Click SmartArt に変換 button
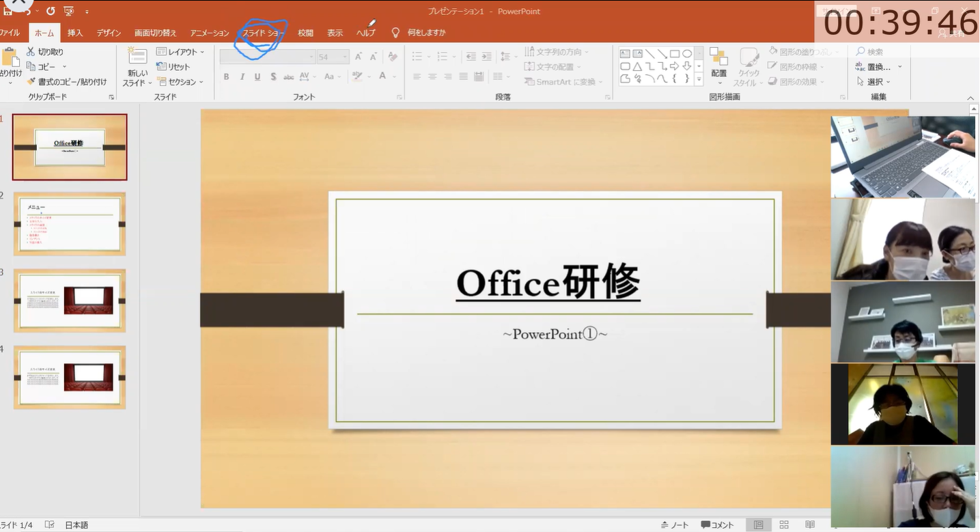This screenshot has height=532, width=980. tap(564, 81)
